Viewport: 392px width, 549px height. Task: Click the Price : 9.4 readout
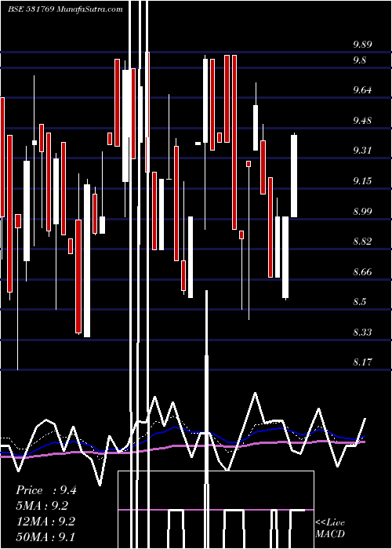coord(46,490)
